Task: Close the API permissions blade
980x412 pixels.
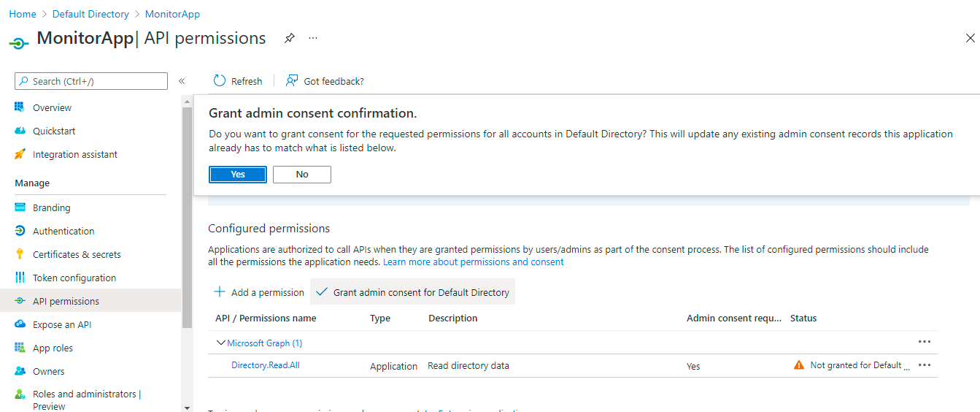Action: (x=970, y=38)
